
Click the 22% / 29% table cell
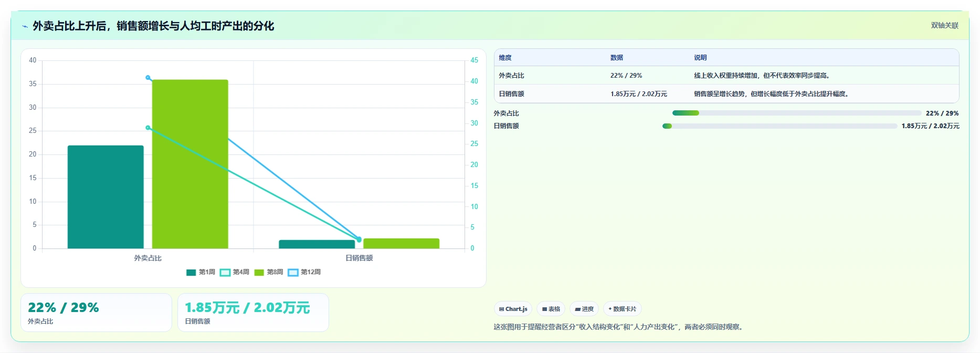click(x=626, y=76)
